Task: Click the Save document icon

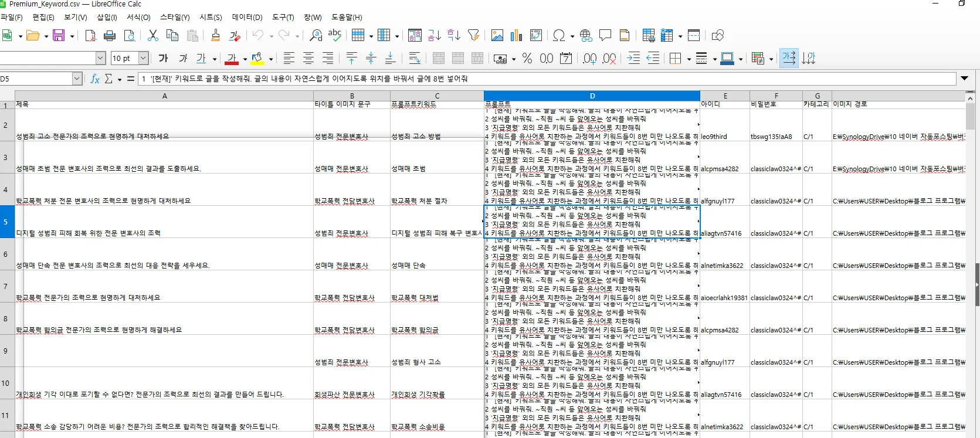Action: tap(59, 36)
